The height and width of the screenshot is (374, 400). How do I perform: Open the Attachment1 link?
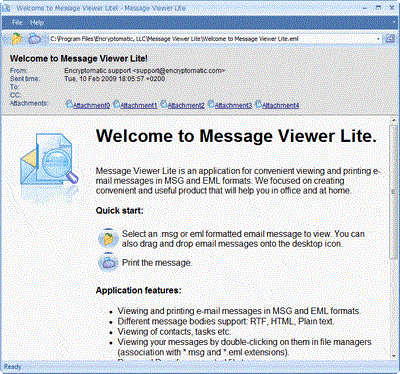[x=139, y=105]
